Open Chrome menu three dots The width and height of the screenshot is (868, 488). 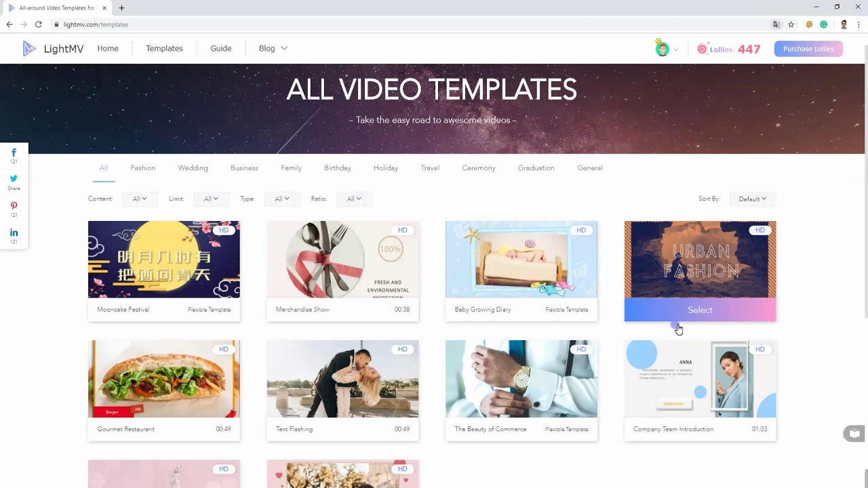[x=859, y=24]
